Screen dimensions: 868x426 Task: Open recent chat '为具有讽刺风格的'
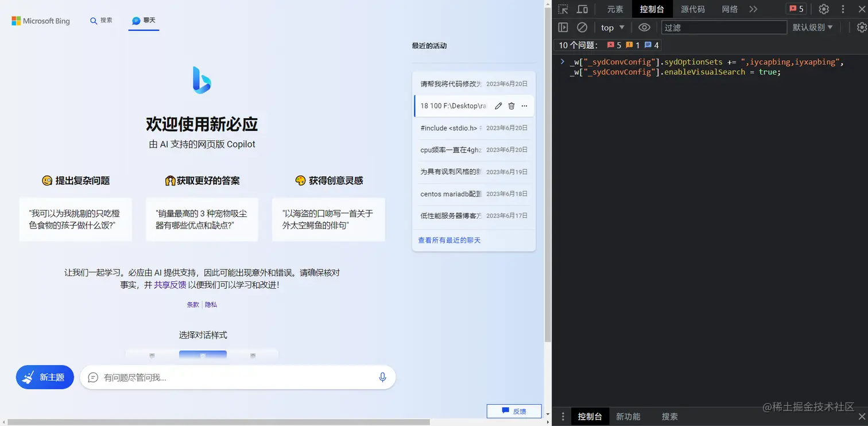[x=474, y=172]
